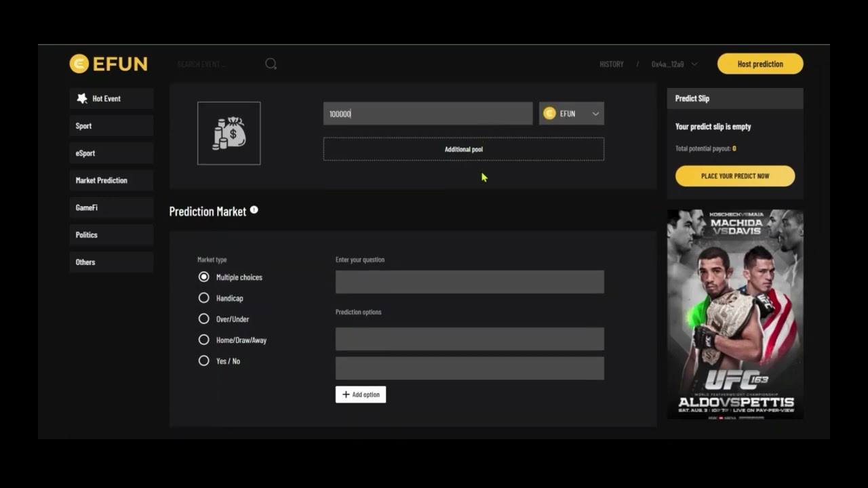Click the Enter your question field
The width and height of the screenshot is (868, 488).
[x=470, y=282]
